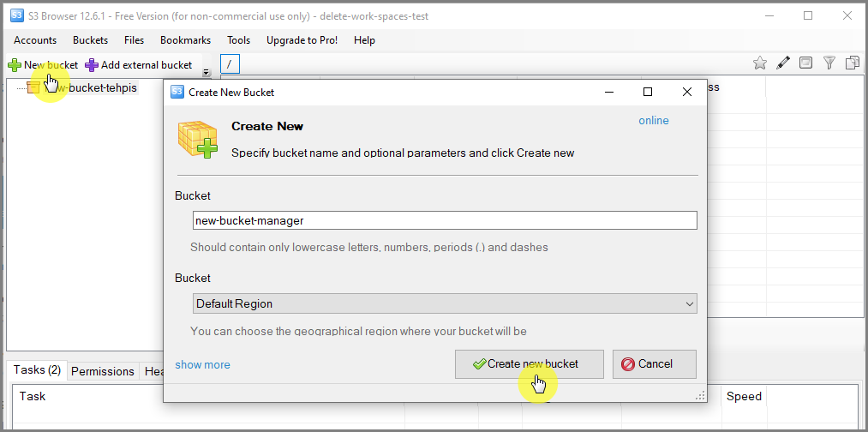Click the S3 Browser app icon in title bar

pos(17,15)
